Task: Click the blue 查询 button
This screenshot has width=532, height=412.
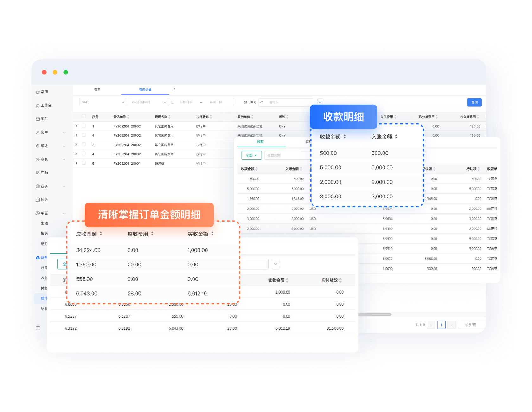Action: click(x=474, y=103)
